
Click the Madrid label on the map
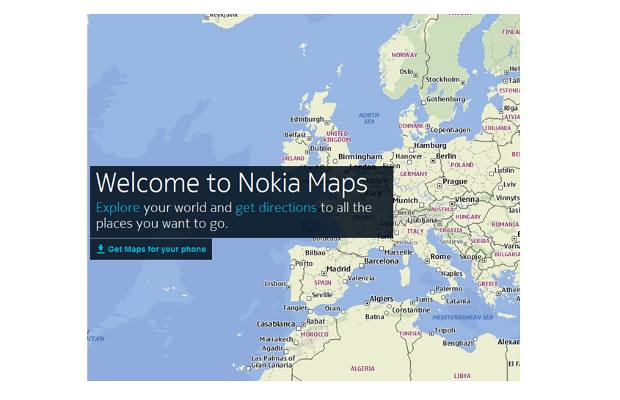tap(338, 269)
